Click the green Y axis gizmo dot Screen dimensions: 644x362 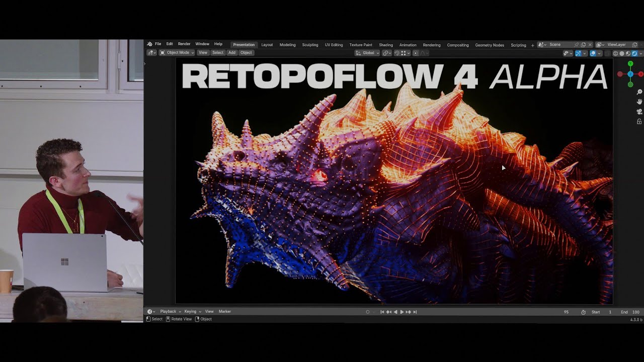click(630, 64)
